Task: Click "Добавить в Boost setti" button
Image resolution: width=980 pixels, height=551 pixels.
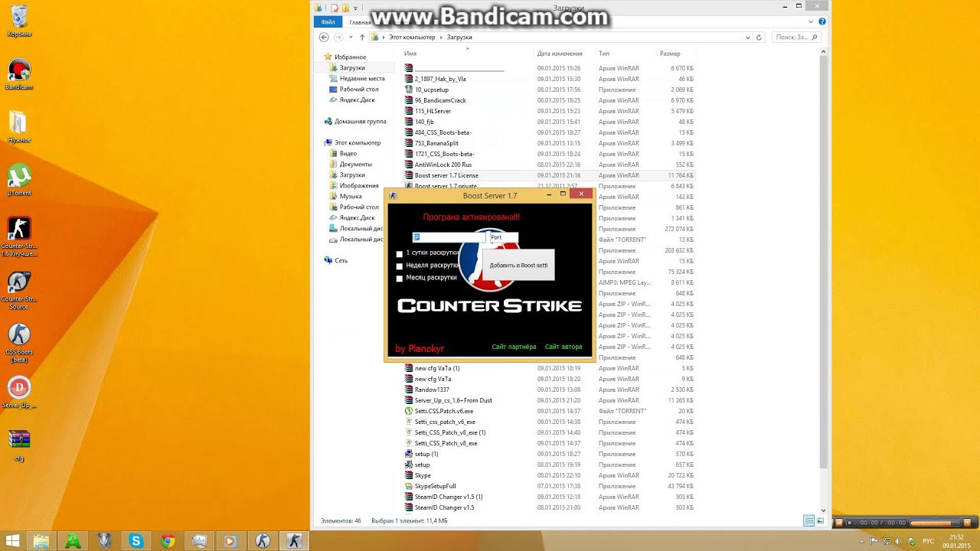Action: [x=518, y=265]
